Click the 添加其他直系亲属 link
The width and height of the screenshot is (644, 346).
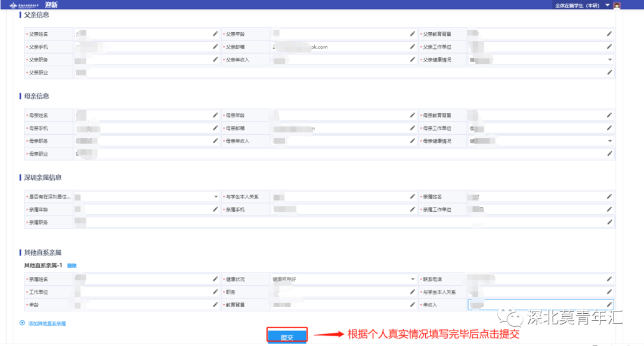pos(47,323)
